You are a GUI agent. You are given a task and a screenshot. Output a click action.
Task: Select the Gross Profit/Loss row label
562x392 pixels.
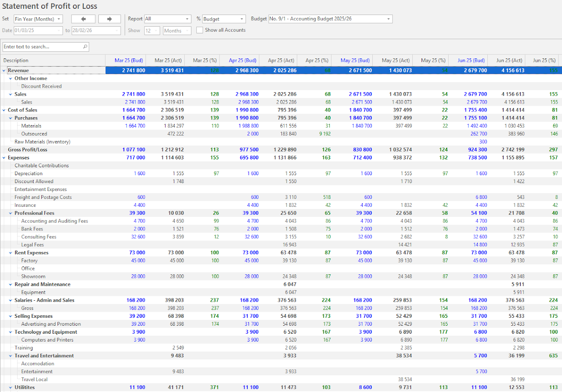[x=27, y=150]
